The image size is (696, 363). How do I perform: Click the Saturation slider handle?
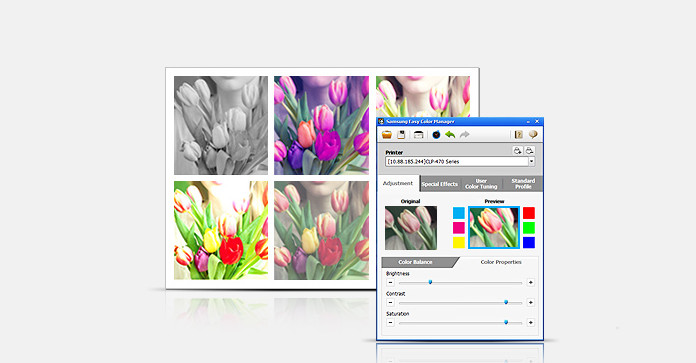[506, 322]
